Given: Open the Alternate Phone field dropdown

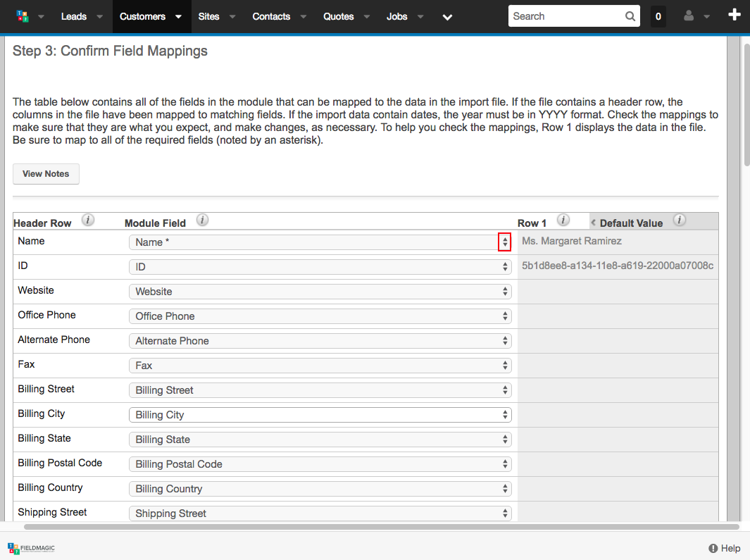Looking at the screenshot, I should (320, 341).
